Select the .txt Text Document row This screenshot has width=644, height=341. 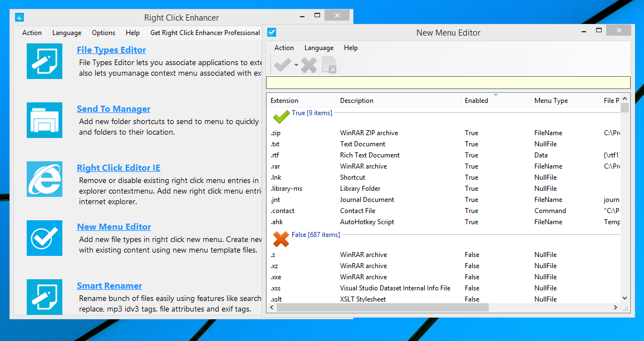pos(444,144)
